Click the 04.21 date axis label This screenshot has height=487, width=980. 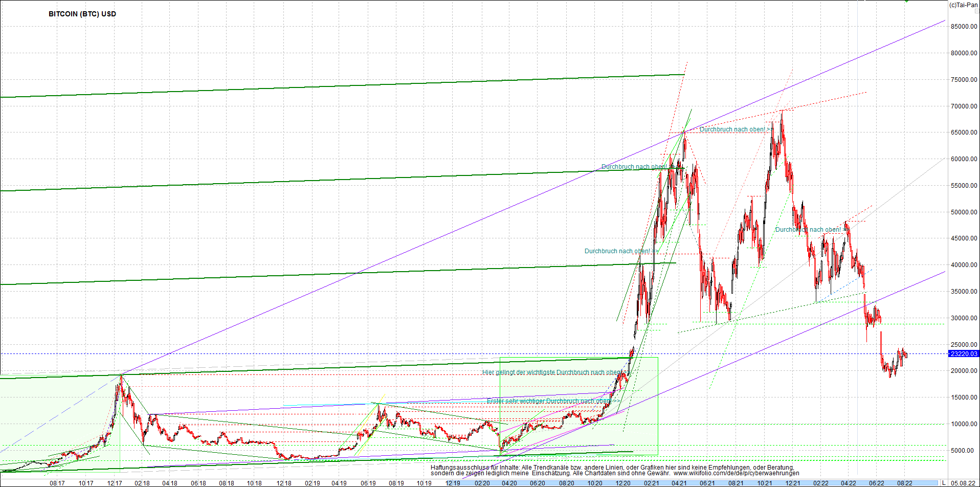click(x=679, y=483)
